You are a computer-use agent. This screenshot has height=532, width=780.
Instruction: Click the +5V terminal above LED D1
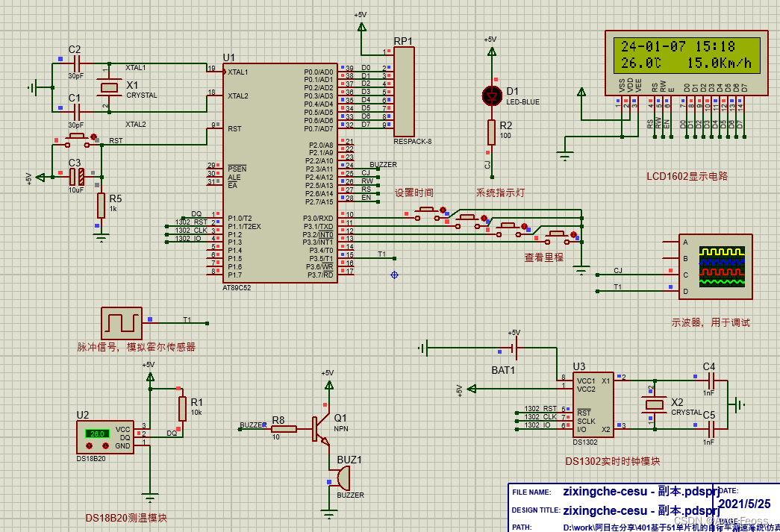click(491, 51)
